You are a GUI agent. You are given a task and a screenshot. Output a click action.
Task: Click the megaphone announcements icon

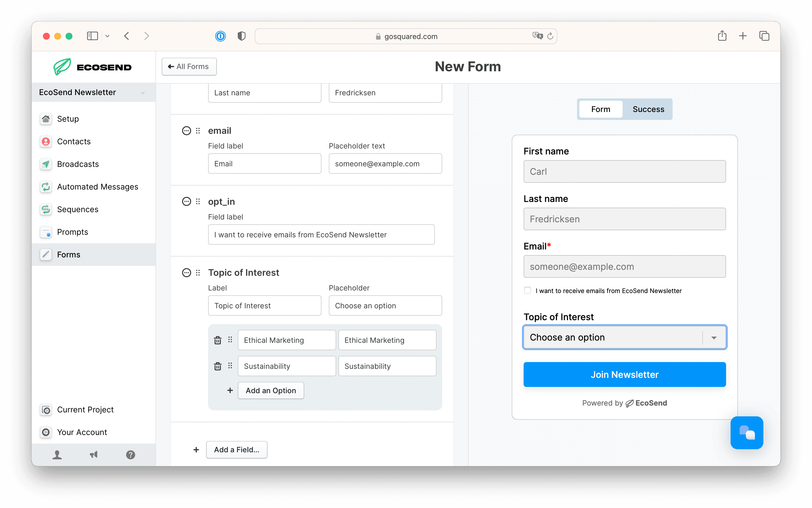94,455
